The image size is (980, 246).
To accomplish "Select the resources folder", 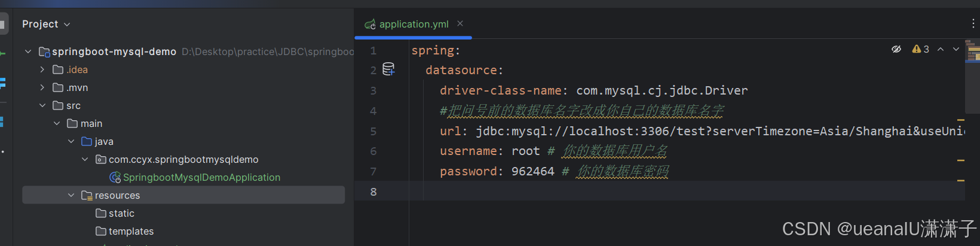I will point(183,195).
